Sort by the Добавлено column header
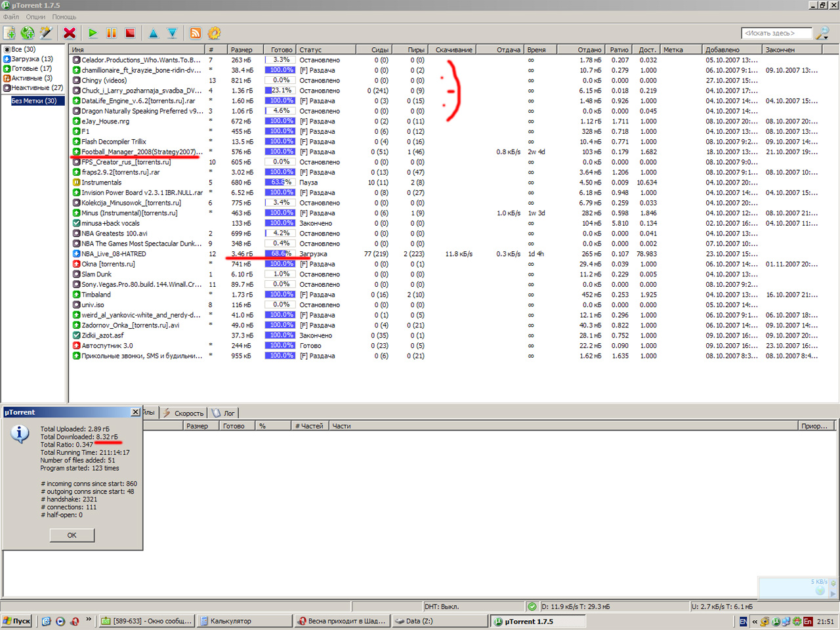This screenshot has height=630, width=840. [732, 49]
